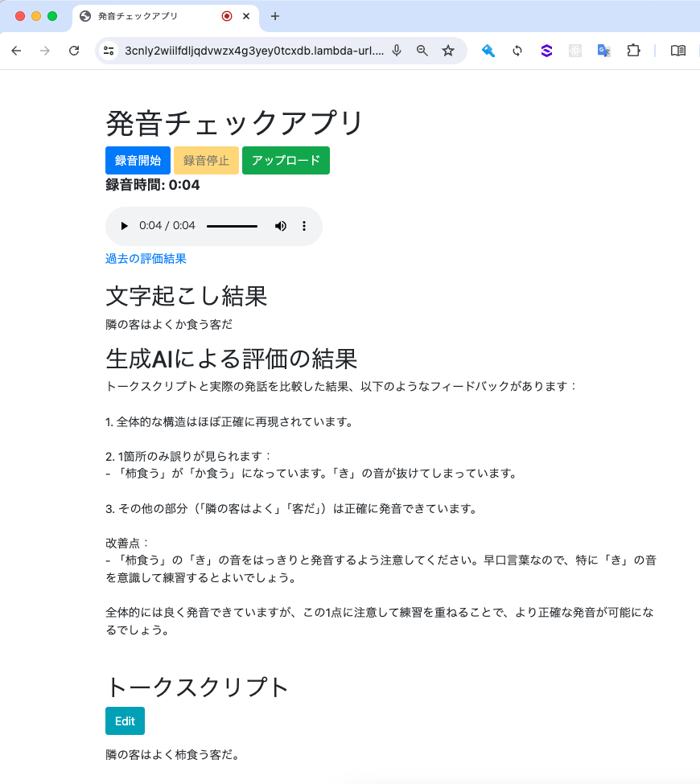Click the 文字起こし結果 heading
The width and height of the screenshot is (700, 784).
[x=186, y=296]
